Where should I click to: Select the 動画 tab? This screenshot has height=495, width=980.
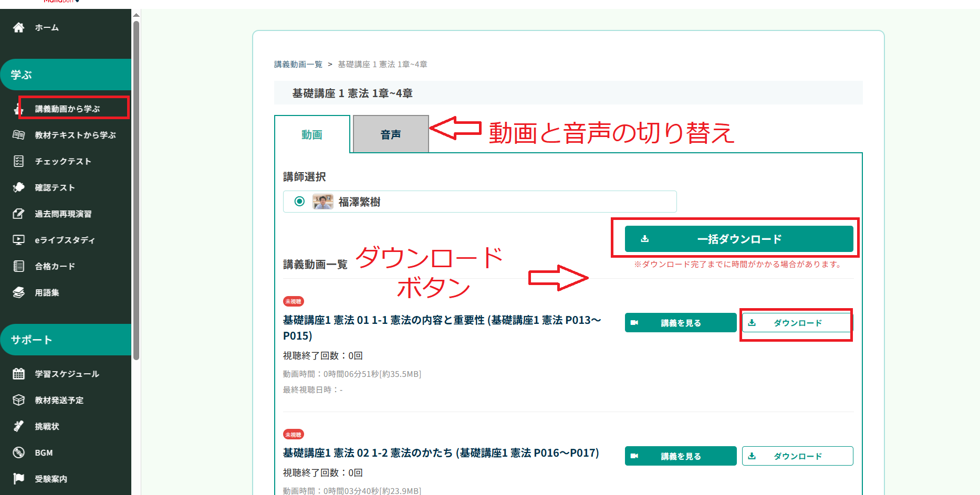coord(312,135)
